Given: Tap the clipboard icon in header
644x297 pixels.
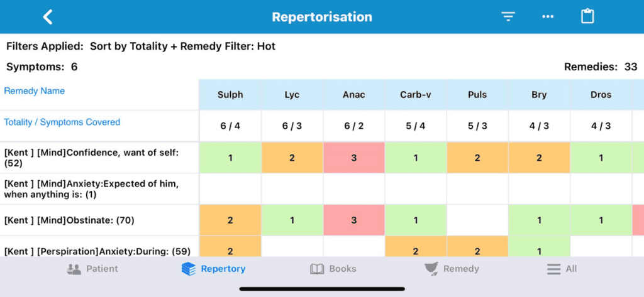Looking at the screenshot, I should click(587, 17).
